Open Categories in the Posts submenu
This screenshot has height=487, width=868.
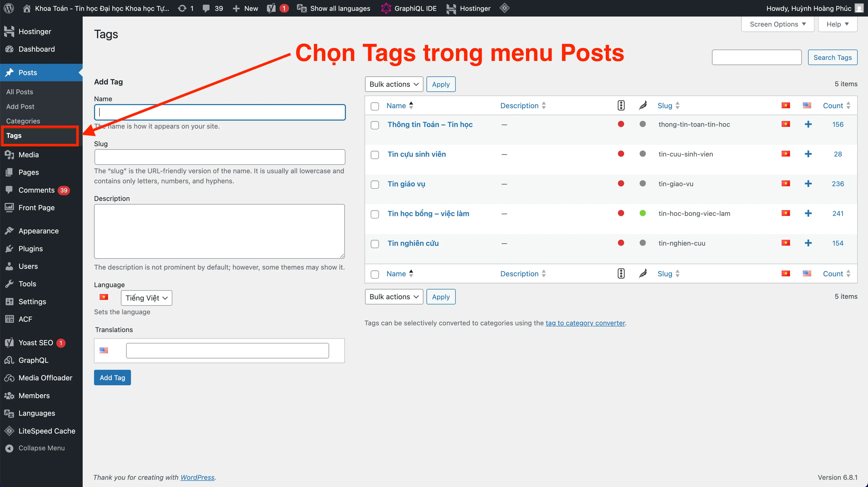click(x=23, y=121)
